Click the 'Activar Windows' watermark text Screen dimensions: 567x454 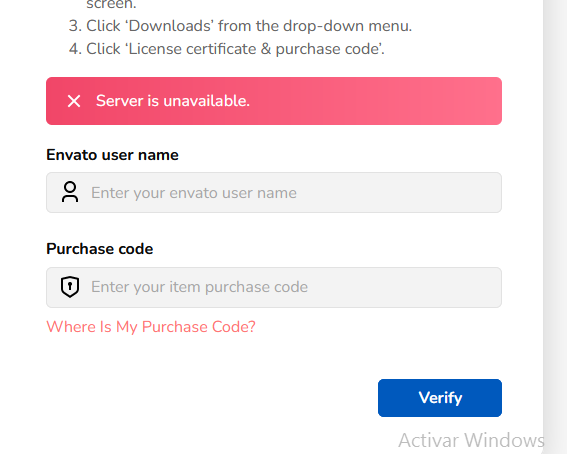tap(471, 440)
